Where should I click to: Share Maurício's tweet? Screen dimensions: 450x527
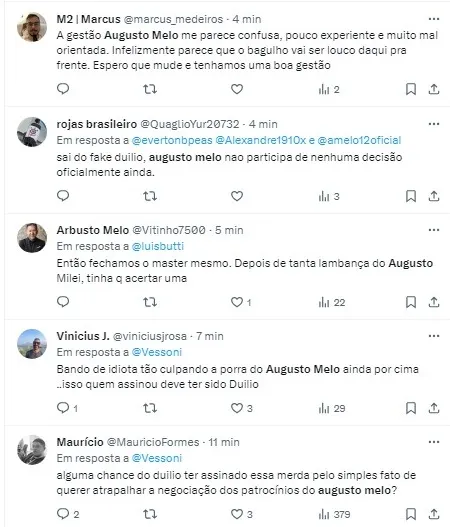(434, 514)
